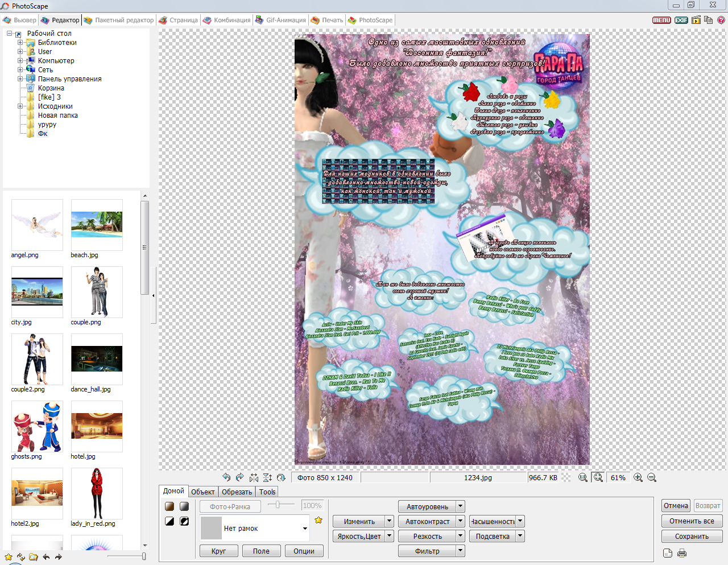Collapse the Рабочий стол tree node
The width and height of the screenshot is (728, 565).
pyautogui.click(x=10, y=34)
